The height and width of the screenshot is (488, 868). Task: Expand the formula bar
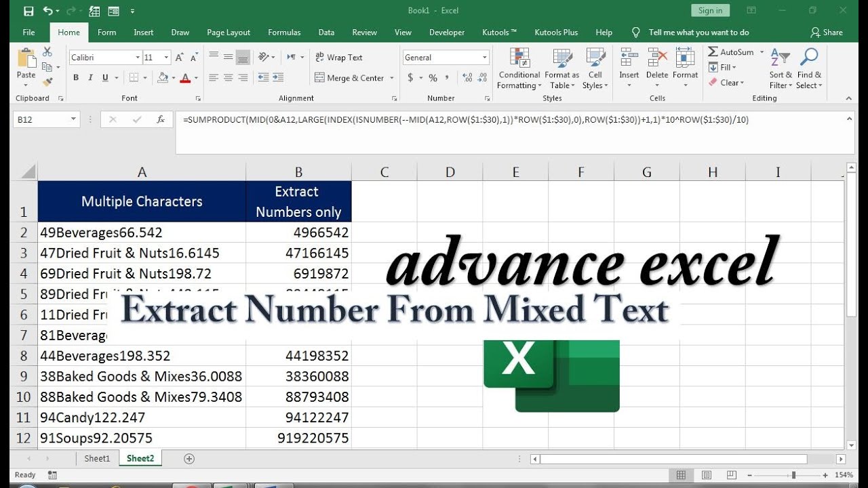(850, 119)
